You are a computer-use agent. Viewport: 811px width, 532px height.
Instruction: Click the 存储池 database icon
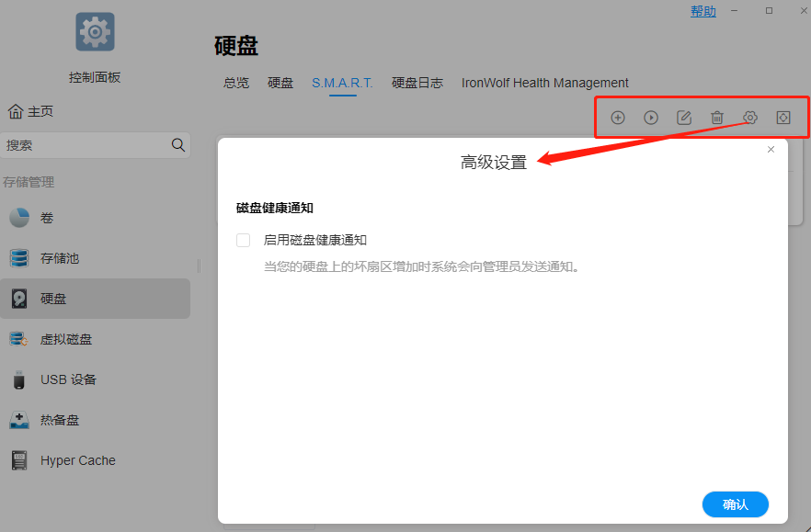(19, 258)
